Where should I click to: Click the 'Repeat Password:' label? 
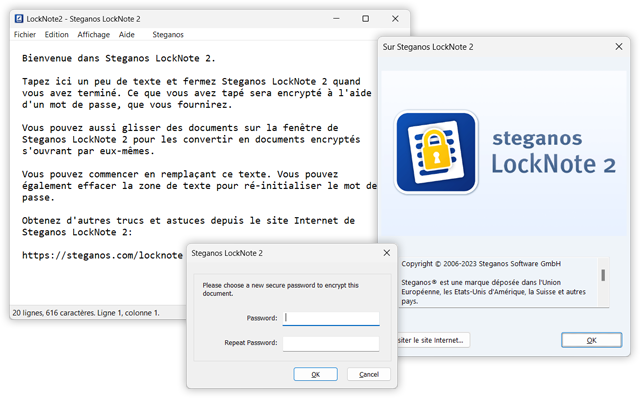(251, 343)
